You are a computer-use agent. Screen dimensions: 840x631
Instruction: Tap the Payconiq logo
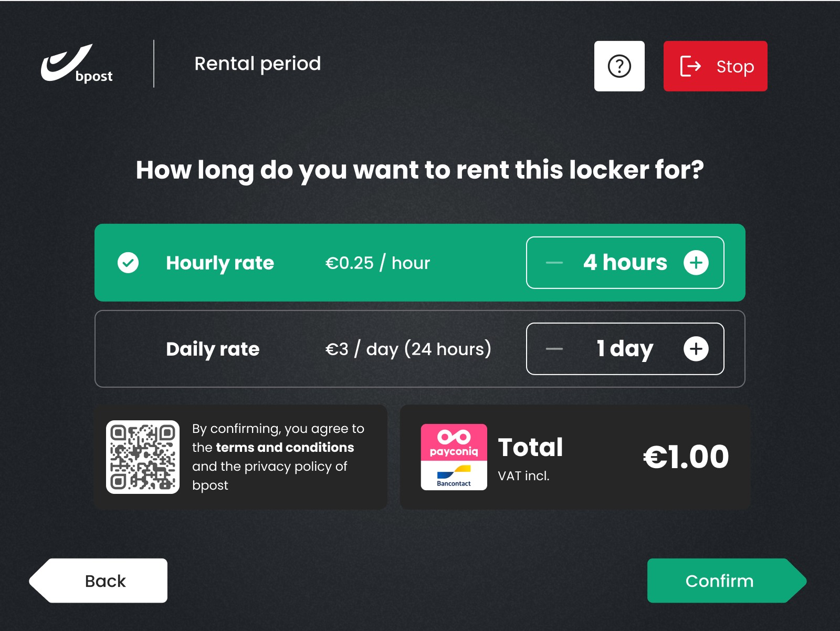point(454,442)
